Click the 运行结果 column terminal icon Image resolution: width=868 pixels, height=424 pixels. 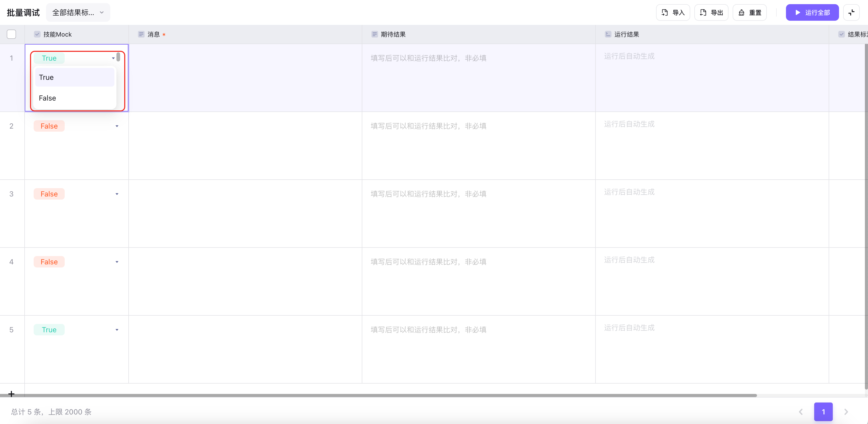pos(608,34)
